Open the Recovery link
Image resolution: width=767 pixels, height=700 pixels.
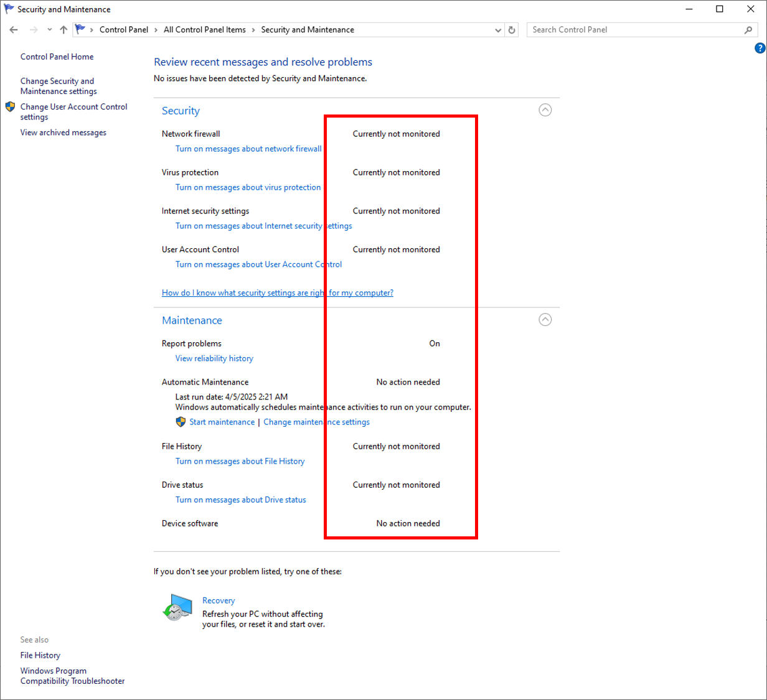tap(219, 600)
